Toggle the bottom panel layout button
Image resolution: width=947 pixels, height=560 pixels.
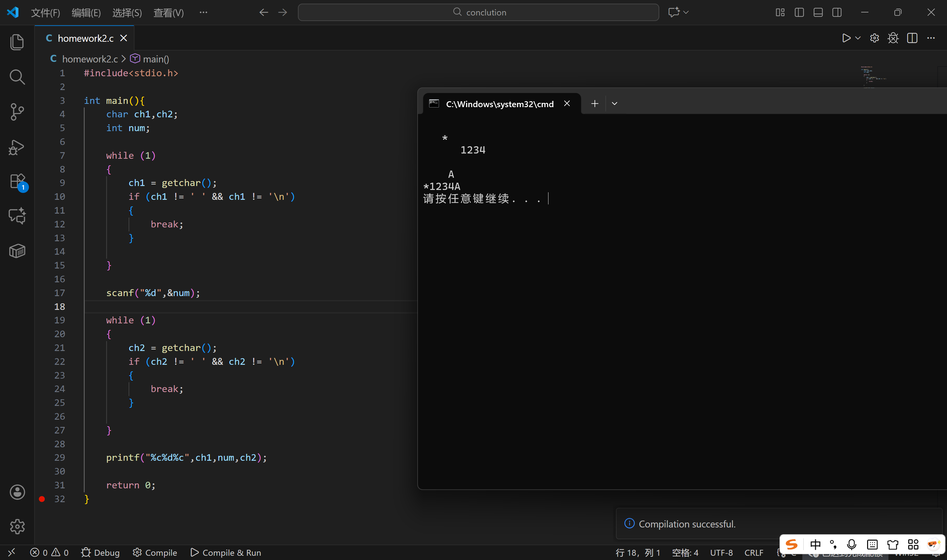pyautogui.click(x=818, y=12)
